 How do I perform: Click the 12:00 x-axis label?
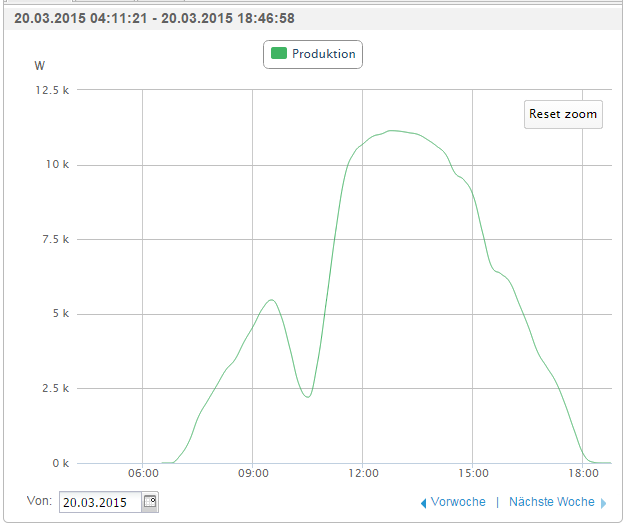pyautogui.click(x=363, y=474)
